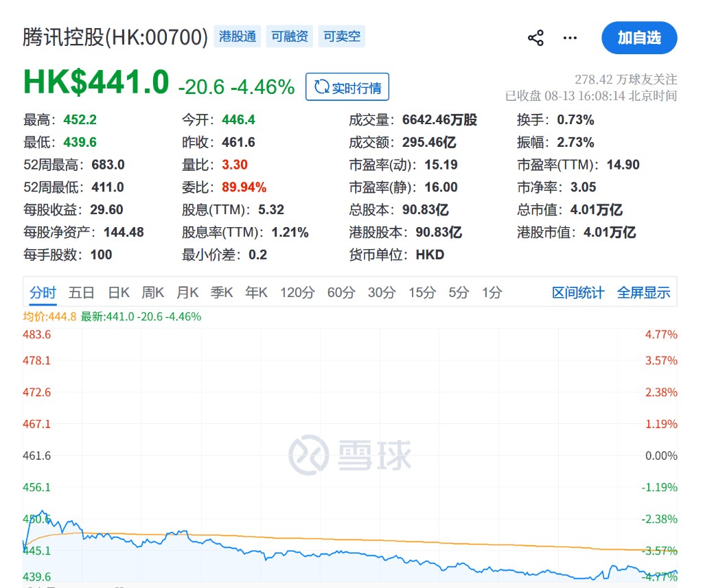The height and width of the screenshot is (588, 703).
Task: Switch to the 五日 chart tab
Action: click(82, 293)
